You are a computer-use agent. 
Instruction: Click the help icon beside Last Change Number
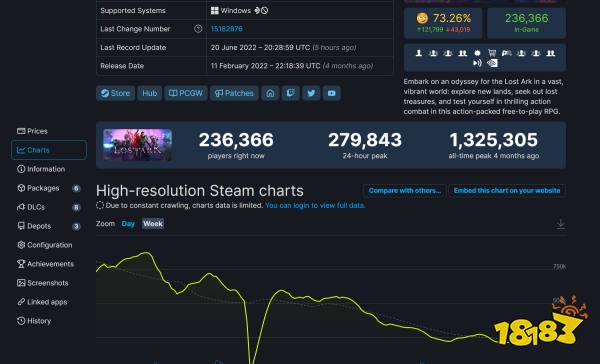[x=198, y=29]
